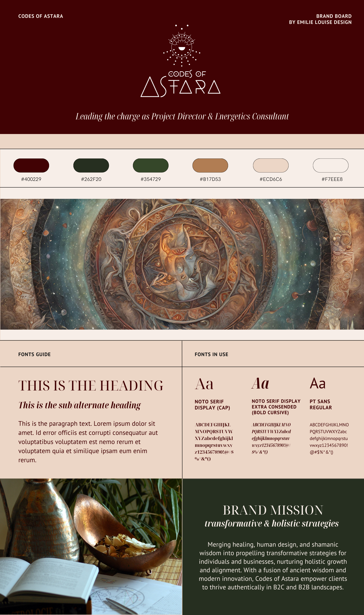The image size is (364, 615).
Task: Choose the copper tan #B17D53 swatch
Action: (x=210, y=166)
